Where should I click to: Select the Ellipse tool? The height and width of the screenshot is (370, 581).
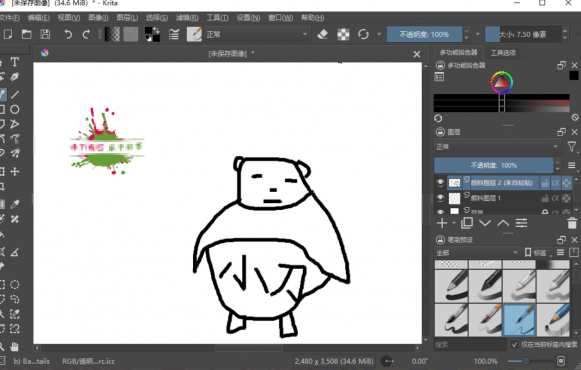point(14,110)
